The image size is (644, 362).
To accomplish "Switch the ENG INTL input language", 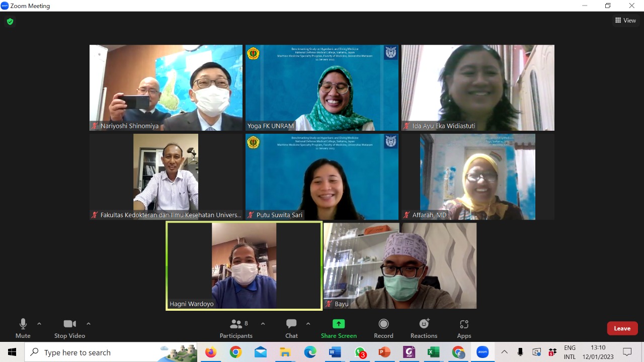I will pos(570,352).
